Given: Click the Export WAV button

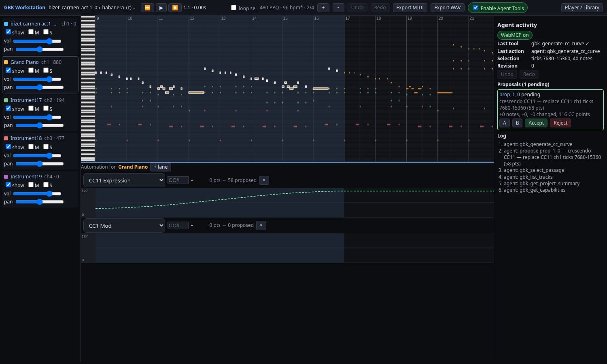Looking at the screenshot, I should point(448,8).
